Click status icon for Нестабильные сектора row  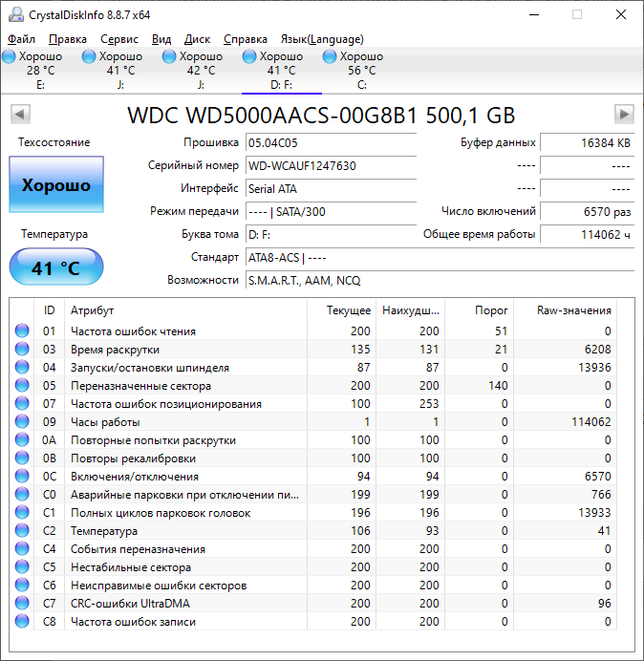(x=22, y=566)
